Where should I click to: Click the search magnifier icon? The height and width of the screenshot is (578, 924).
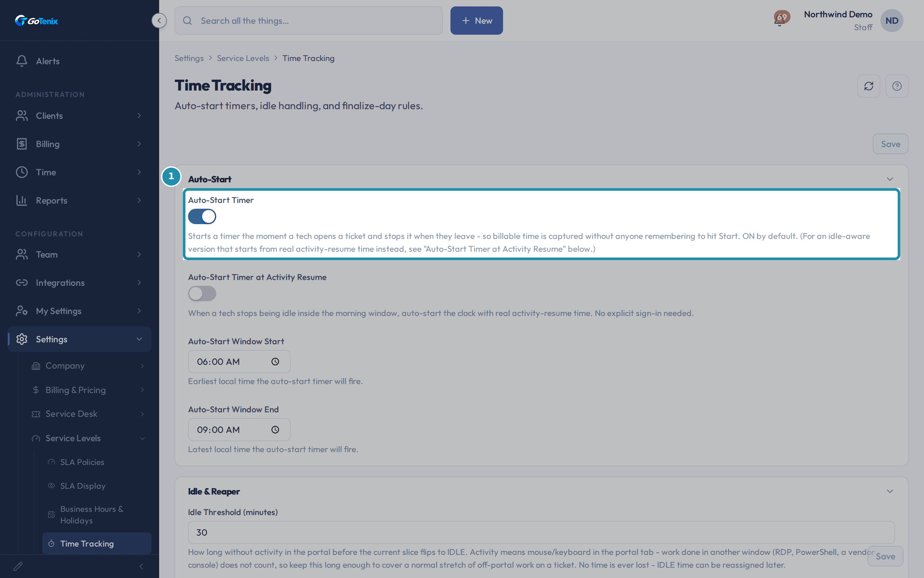point(187,21)
